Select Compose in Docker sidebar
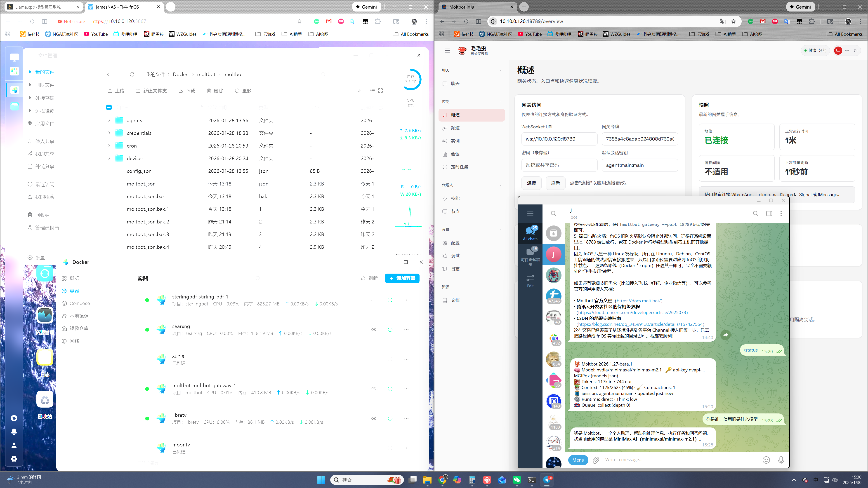The height and width of the screenshot is (488, 868). pos(80,303)
